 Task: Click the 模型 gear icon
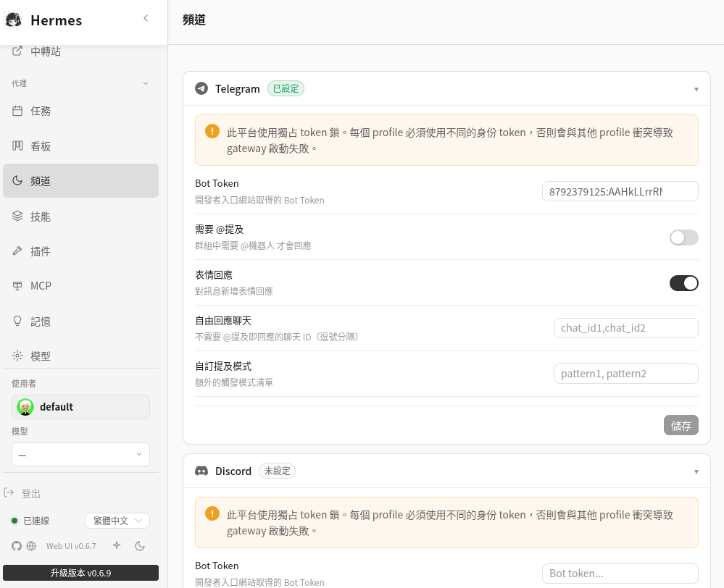point(17,356)
